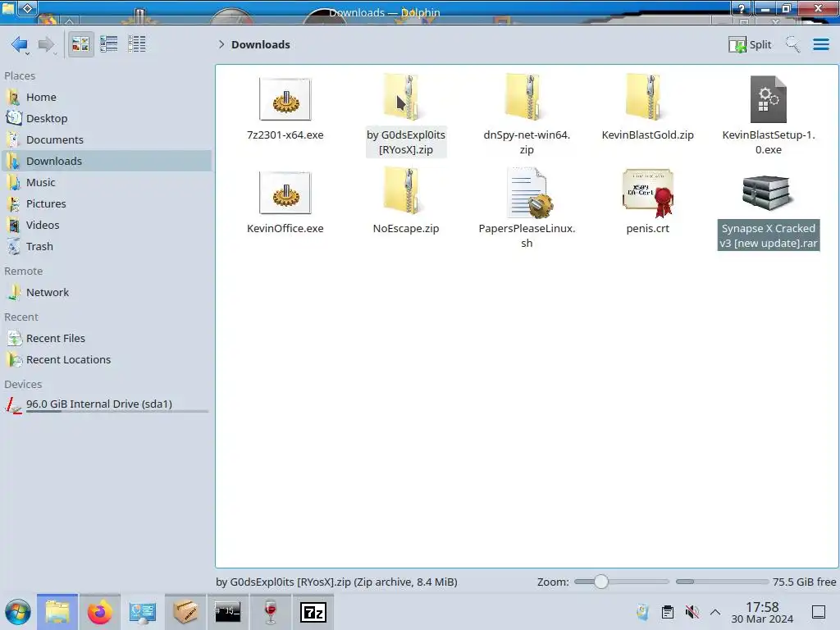Open the system settings taskbar icon

143,612
